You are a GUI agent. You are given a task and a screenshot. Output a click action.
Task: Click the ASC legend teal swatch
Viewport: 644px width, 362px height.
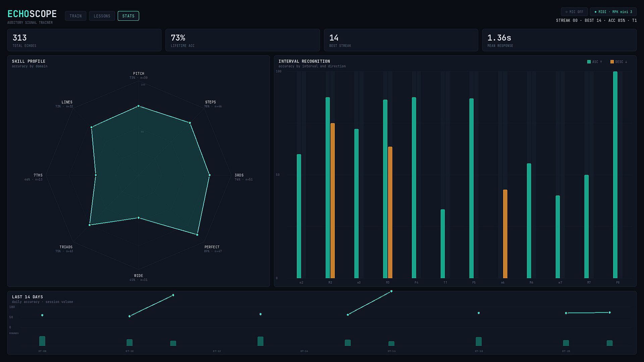tap(589, 62)
